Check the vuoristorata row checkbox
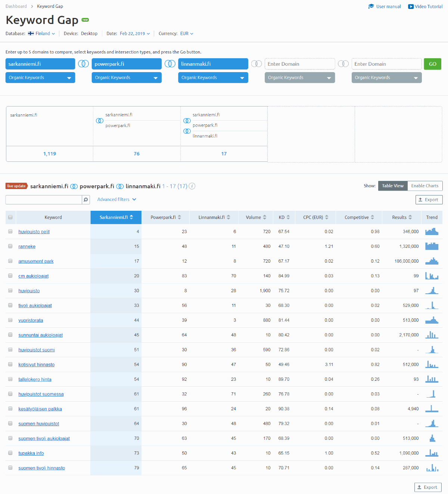Viewport: 448px width, 494px height. [x=10, y=320]
